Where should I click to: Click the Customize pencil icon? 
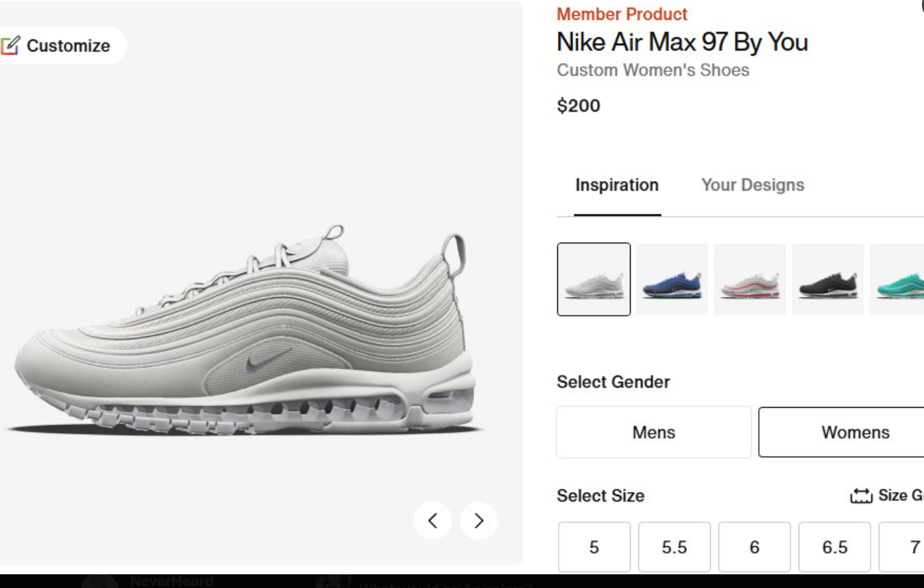(10, 46)
